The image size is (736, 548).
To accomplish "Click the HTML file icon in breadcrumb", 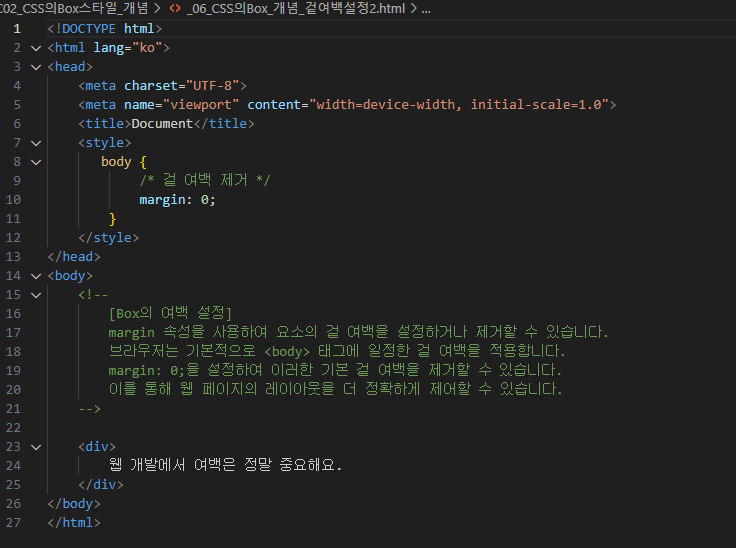I will pos(175,8).
